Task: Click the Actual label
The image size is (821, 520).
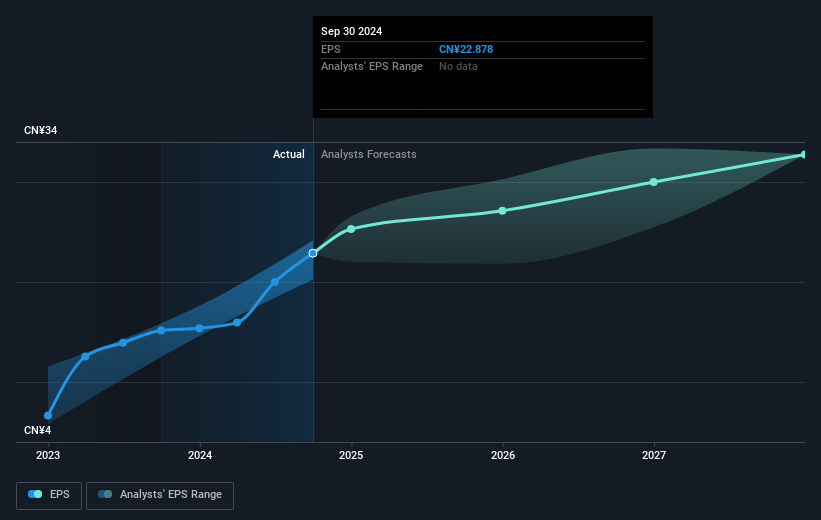Action: coord(289,154)
